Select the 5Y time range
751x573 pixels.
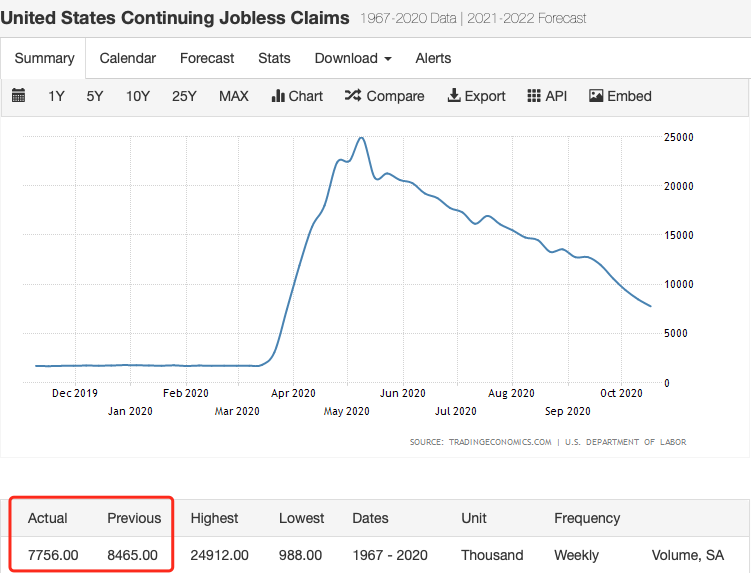point(95,96)
